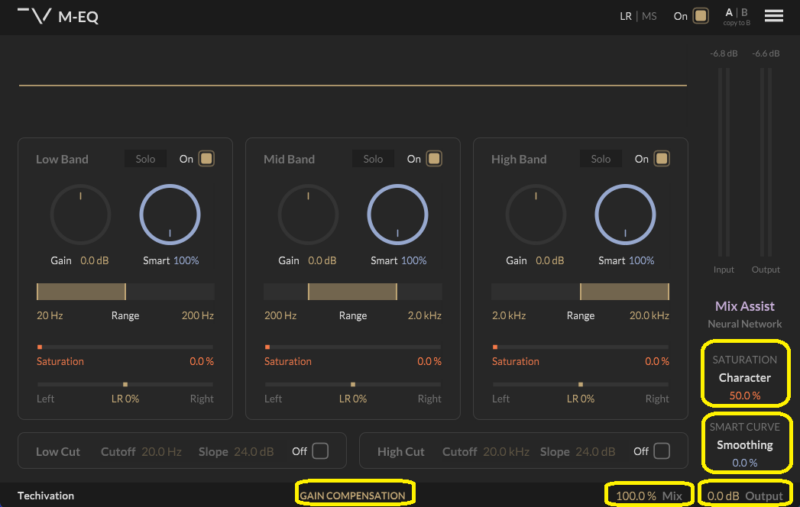Screen dimensions: 800x507
Task: Switch to MS processing mode
Action: tap(650, 16)
